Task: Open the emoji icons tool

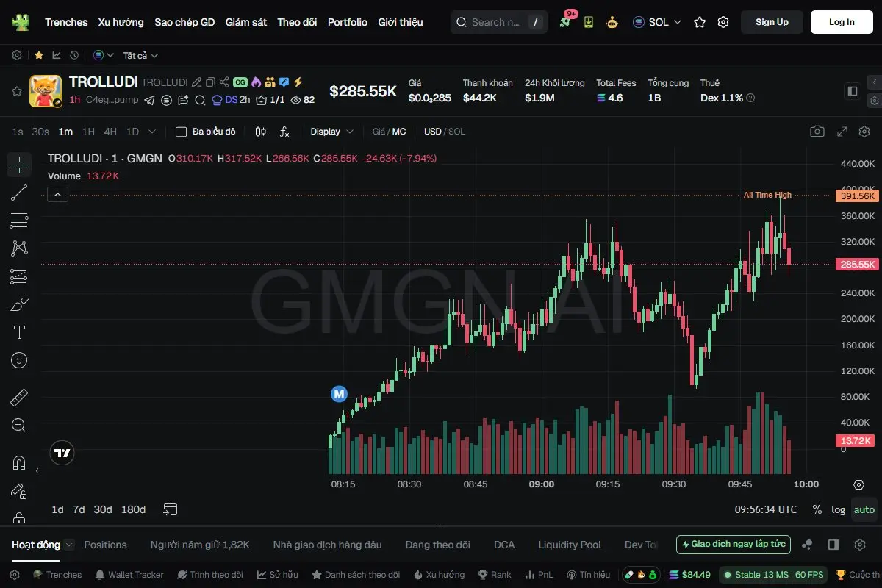Action: 19,360
